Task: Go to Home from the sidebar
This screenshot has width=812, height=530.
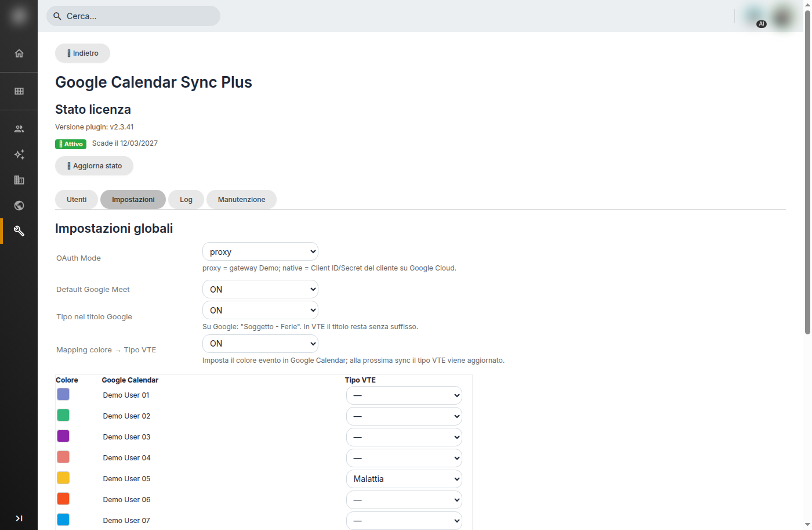Action: point(19,53)
